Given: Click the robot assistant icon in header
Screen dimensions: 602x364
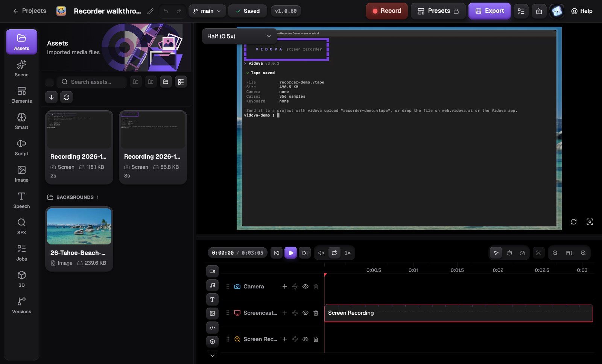Looking at the screenshot, I should [x=539, y=11].
